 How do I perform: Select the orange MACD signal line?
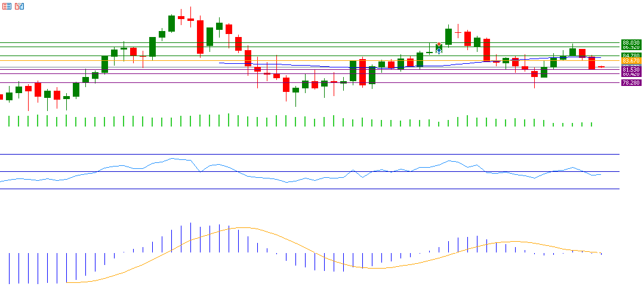click(239, 227)
